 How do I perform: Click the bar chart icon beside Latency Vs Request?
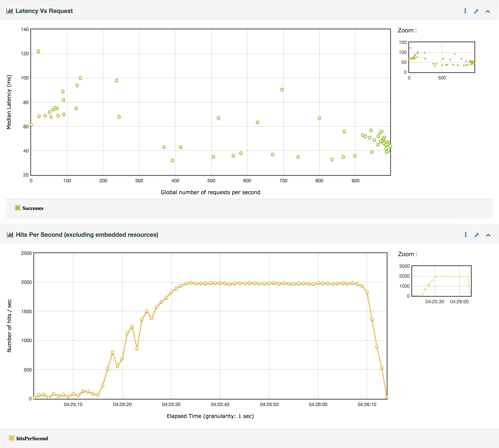click(10, 11)
